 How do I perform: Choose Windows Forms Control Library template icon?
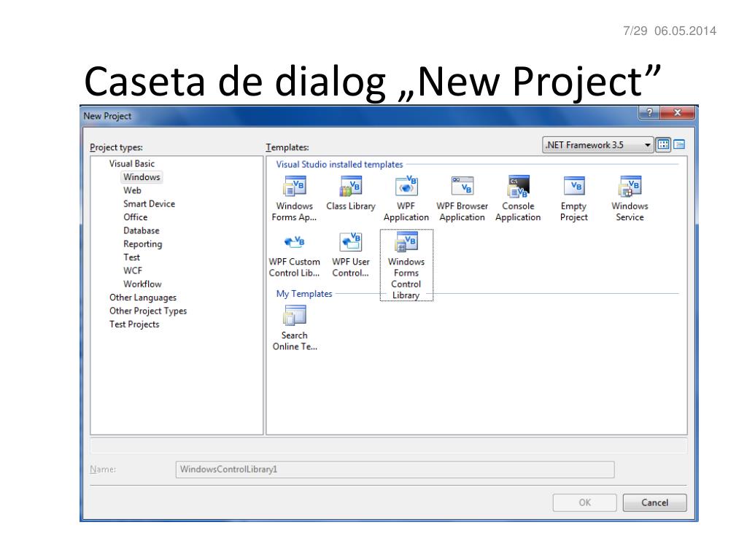(x=406, y=242)
